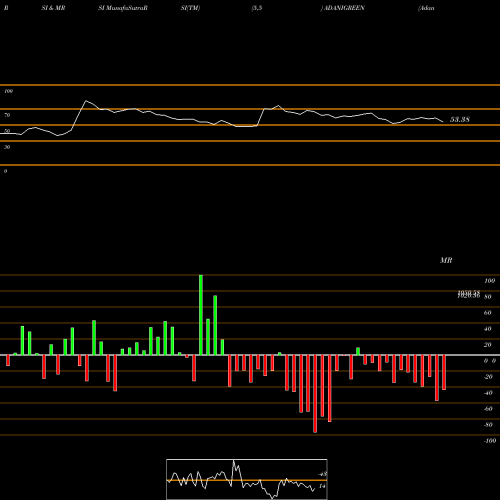The image size is (500, 500).
Task: Click the RSI axis label 30
Action: pos(7,147)
